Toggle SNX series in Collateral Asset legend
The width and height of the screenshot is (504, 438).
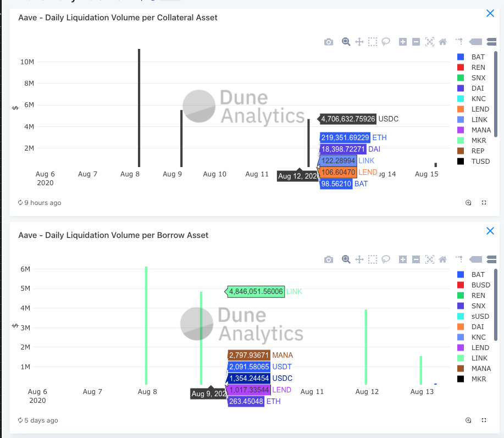pyautogui.click(x=471, y=78)
